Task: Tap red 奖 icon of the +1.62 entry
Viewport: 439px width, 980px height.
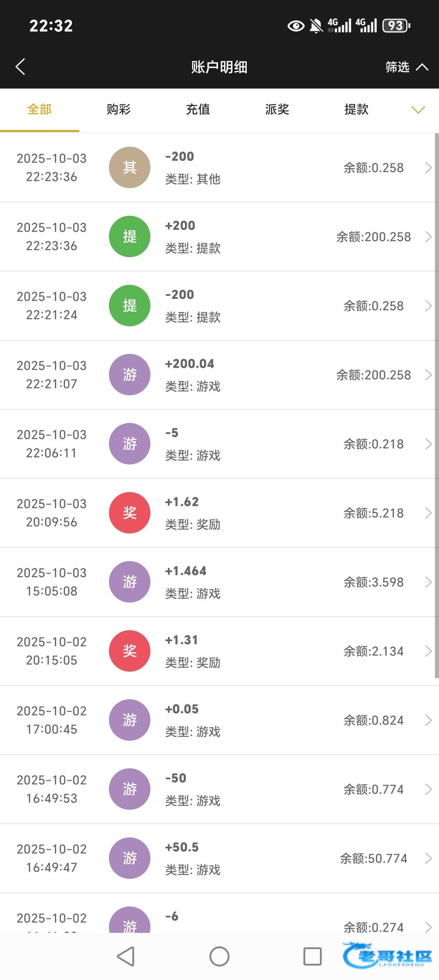Action: point(130,513)
